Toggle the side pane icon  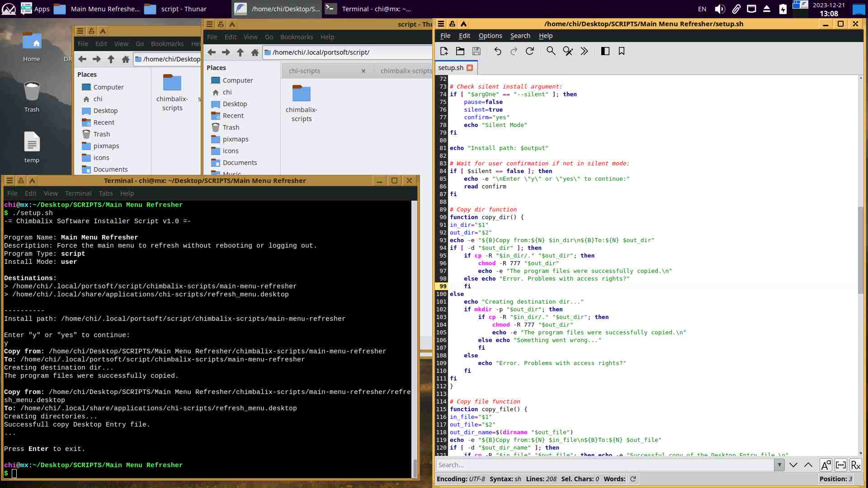point(605,51)
